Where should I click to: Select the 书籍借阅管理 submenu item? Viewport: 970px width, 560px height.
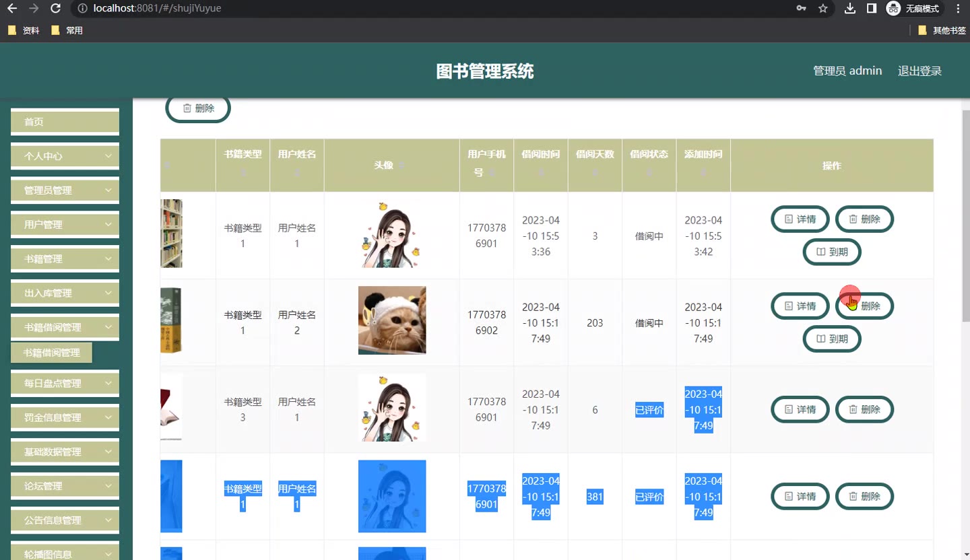tap(51, 352)
